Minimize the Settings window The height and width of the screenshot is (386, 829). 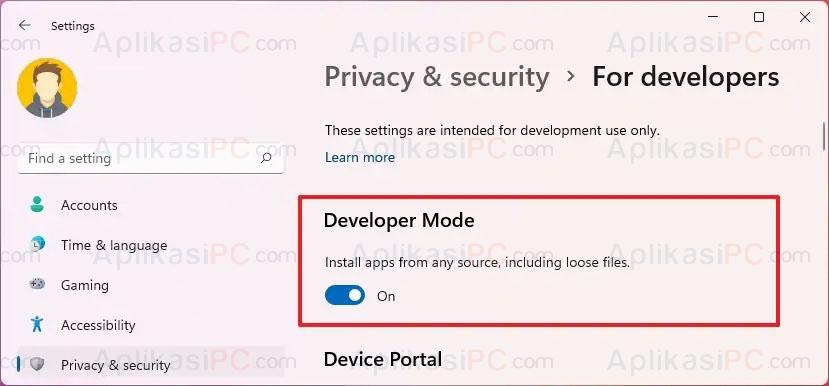(713, 17)
